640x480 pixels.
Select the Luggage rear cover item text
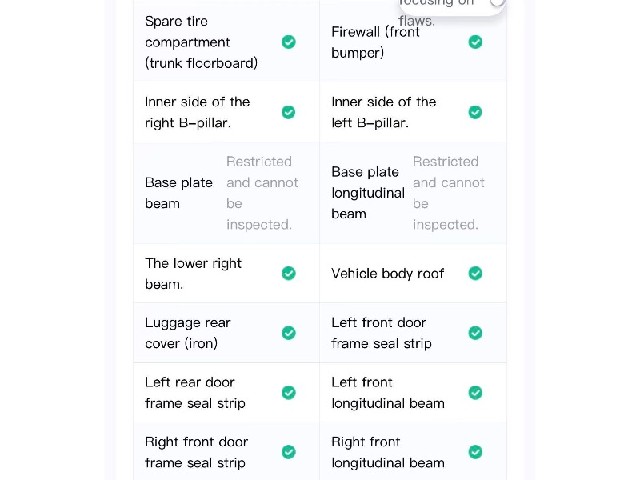click(x=188, y=333)
